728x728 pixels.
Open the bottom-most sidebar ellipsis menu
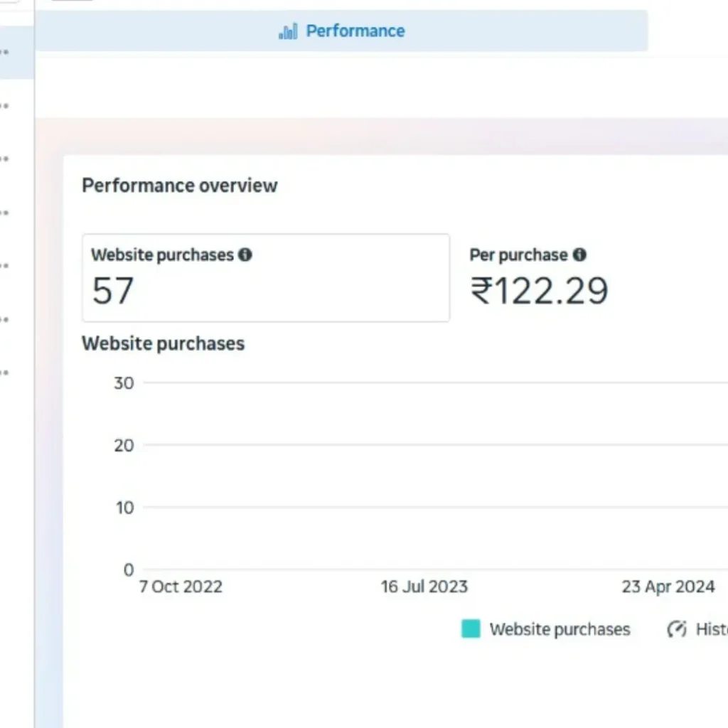(x=4, y=372)
